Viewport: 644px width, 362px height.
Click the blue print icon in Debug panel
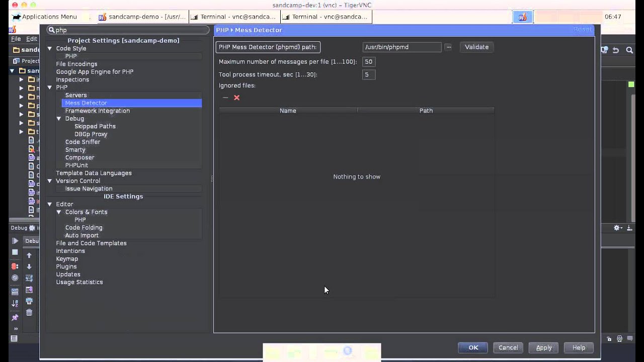(x=29, y=301)
